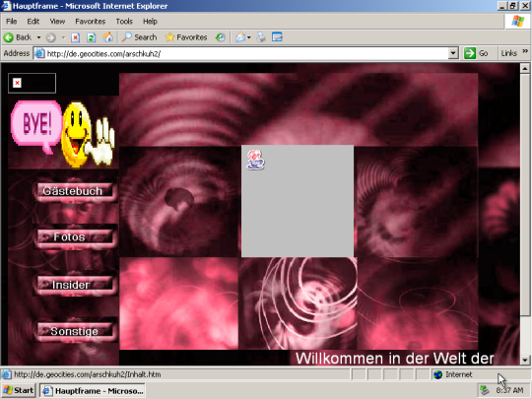Click the 8:37 AM tray clock
Screen dimensions: 532x399
pos(509,390)
